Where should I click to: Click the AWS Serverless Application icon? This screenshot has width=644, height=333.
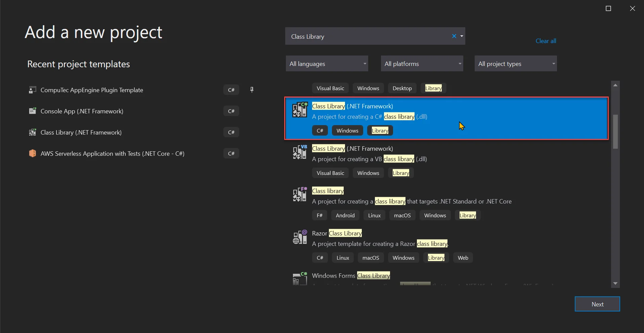(x=33, y=153)
